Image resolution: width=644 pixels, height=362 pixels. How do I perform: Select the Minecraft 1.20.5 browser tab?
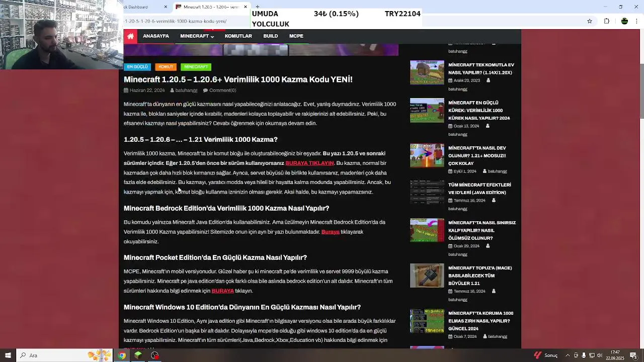tap(211, 7)
